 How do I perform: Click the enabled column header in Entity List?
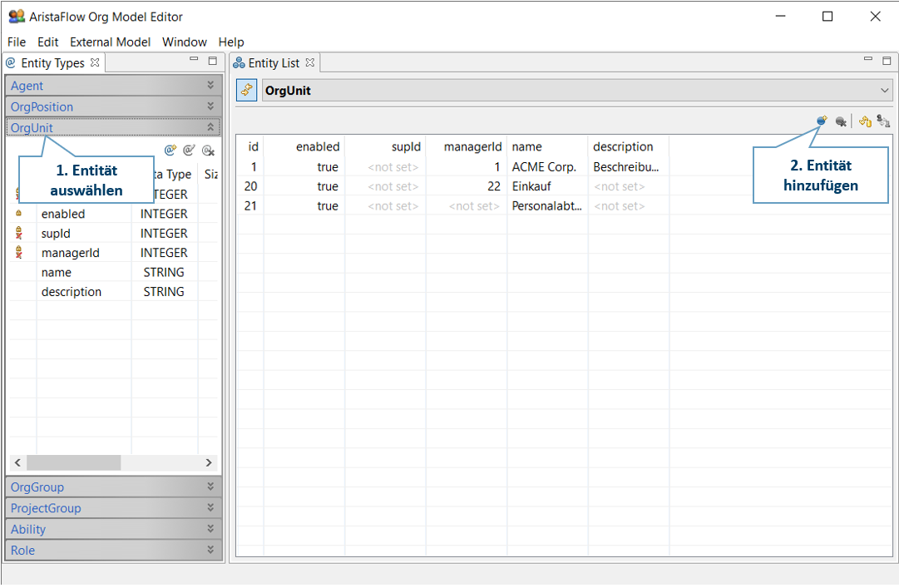(x=304, y=146)
